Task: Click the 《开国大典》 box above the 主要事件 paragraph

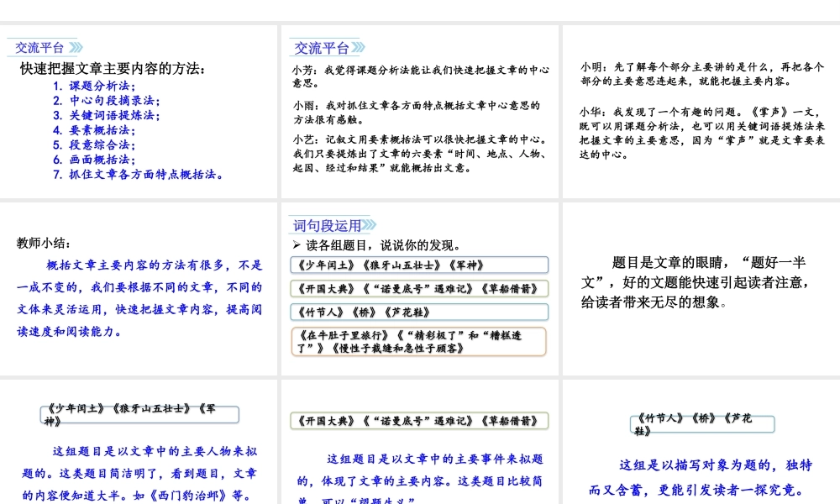Action: point(419,421)
